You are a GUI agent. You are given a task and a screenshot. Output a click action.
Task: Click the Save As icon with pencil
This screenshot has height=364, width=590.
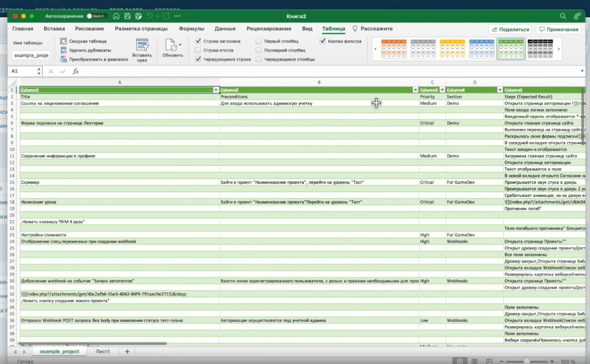click(x=138, y=16)
